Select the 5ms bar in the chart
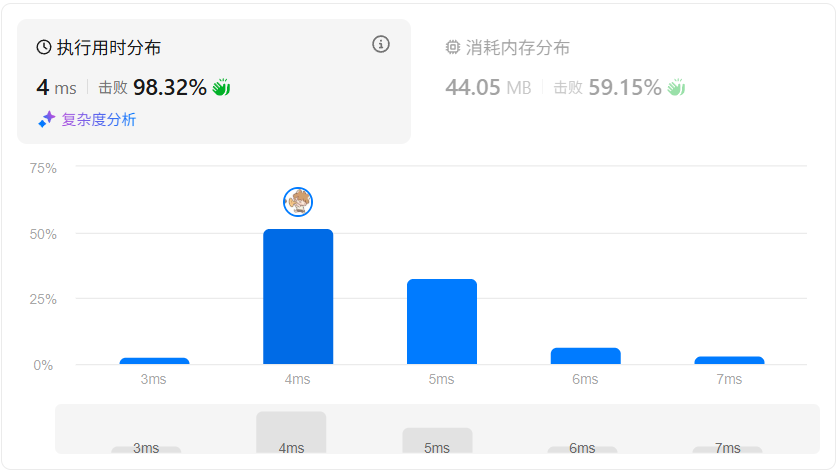This screenshot has height=474, width=840. [442, 322]
